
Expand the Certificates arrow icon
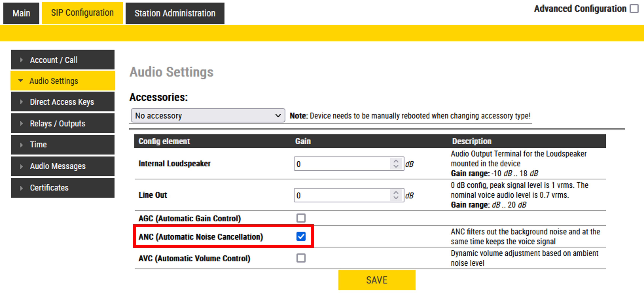[22, 188]
